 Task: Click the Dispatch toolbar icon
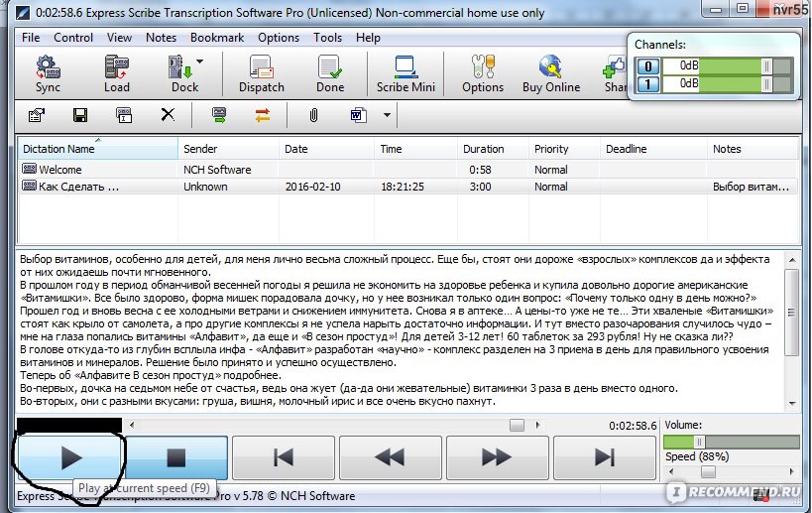click(x=262, y=73)
